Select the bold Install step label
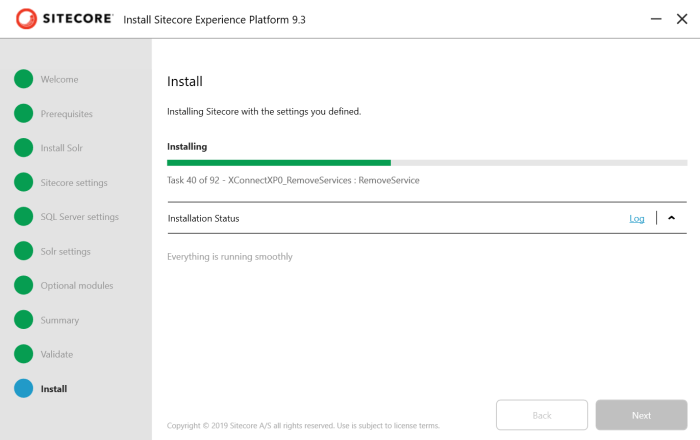The image size is (700, 440). (x=54, y=389)
